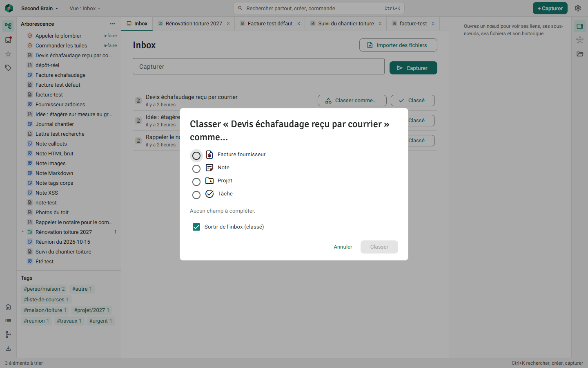The height and width of the screenshot is (368, 588).
Task: Open the files folder icon on right rail
Action: click(x=580, y=54)
